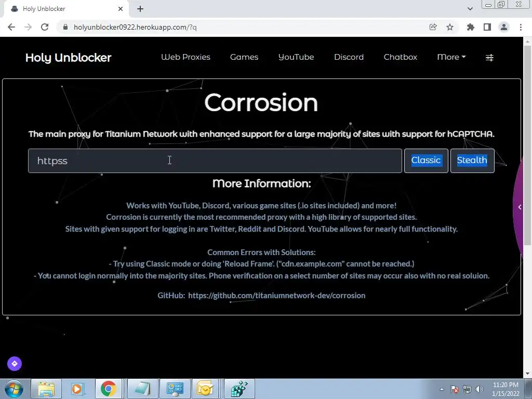Open the Chrome profile avatar
The height and width of the screenshot is (399, 532).
pos(504,27)
